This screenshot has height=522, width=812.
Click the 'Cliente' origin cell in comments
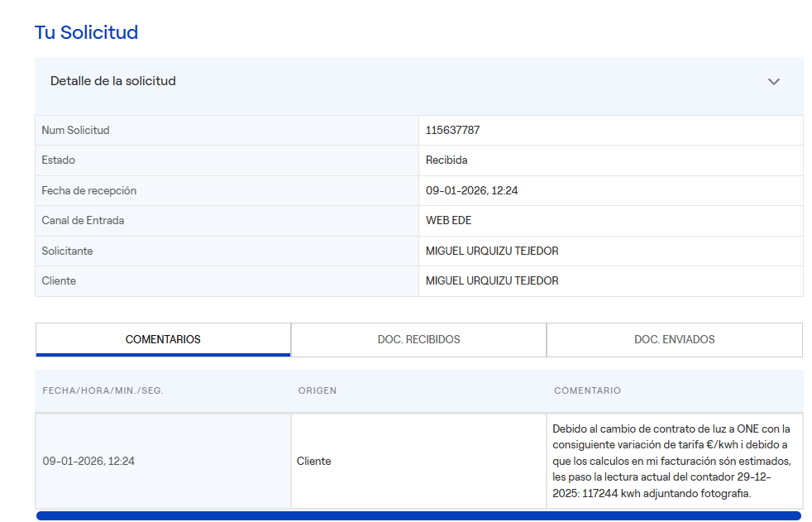[x=313, y=461]
